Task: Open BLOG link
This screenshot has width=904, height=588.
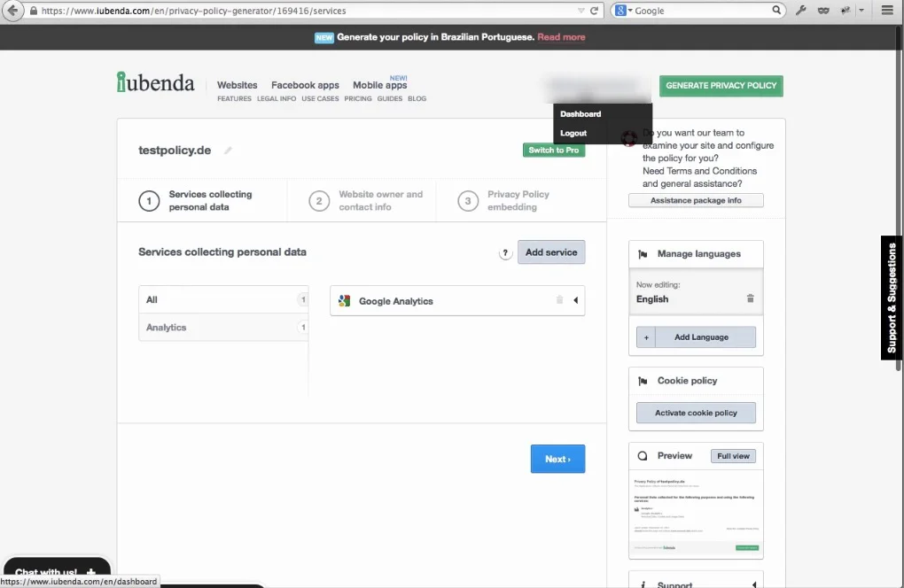Action: click(417, 98)
